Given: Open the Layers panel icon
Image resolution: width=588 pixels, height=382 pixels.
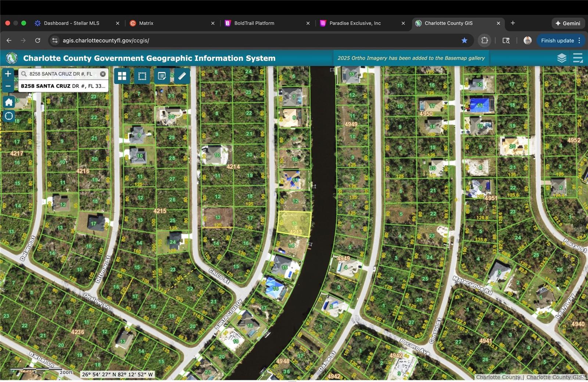Looking at the screenshot, I should (x=562, y=58).
